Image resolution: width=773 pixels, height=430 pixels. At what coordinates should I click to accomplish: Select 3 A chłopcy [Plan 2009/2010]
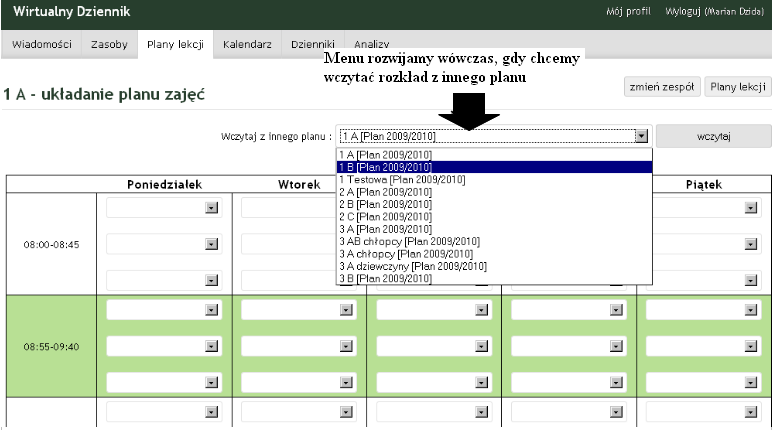[x=494, y=254]
